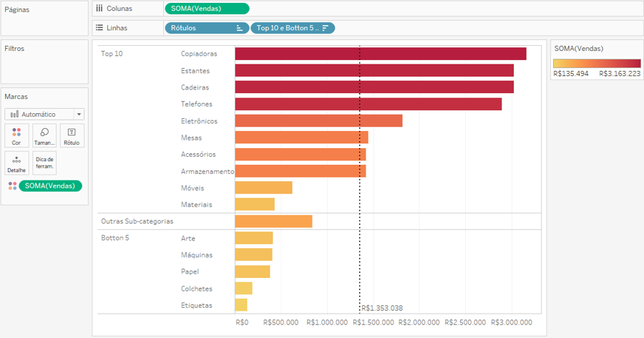
Task: Click the Máquinas bar
Action: 254,254
